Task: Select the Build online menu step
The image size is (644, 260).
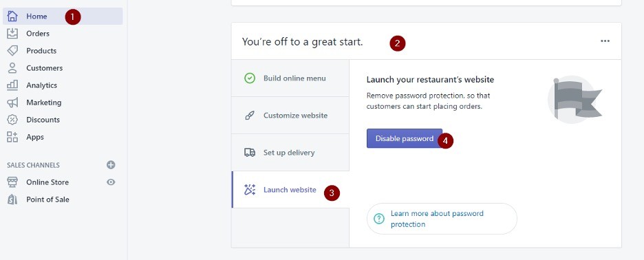Action: 290,78
